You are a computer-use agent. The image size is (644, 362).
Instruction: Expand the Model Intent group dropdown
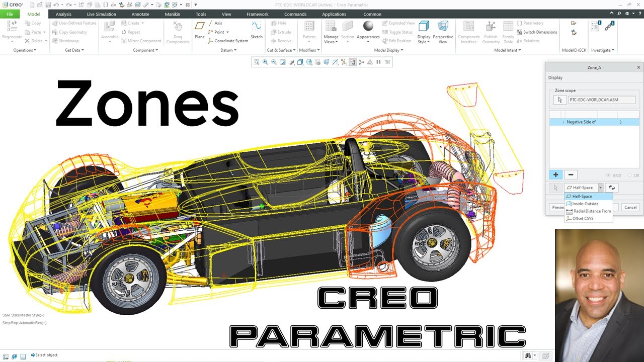click(509, 50)
